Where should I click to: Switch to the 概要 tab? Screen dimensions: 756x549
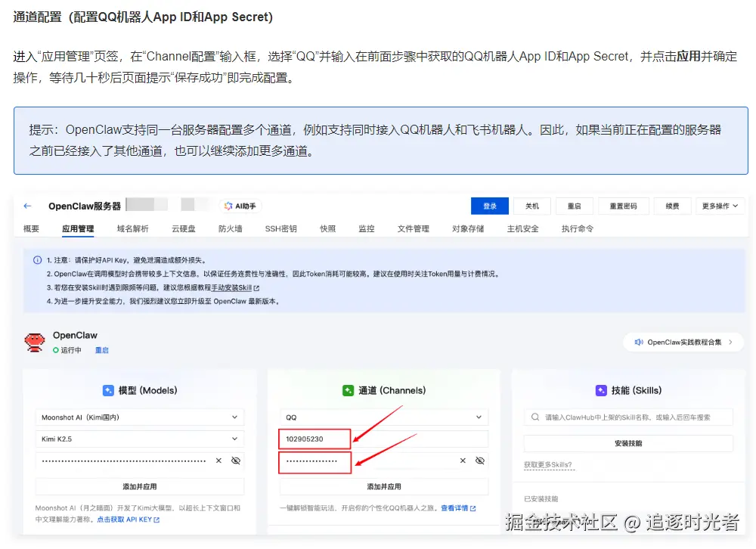tap(31, 228)
